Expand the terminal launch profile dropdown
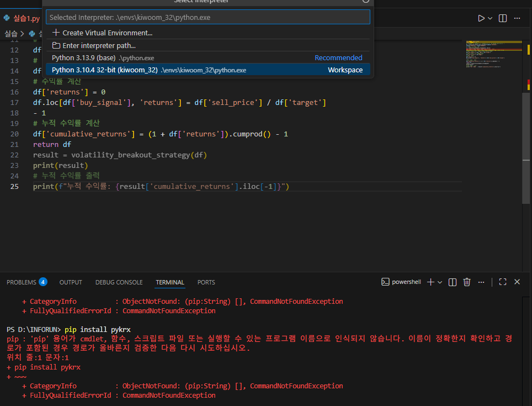Image resolution: width=532 pixels, height=406 pixels. click(x=440, y=282)
